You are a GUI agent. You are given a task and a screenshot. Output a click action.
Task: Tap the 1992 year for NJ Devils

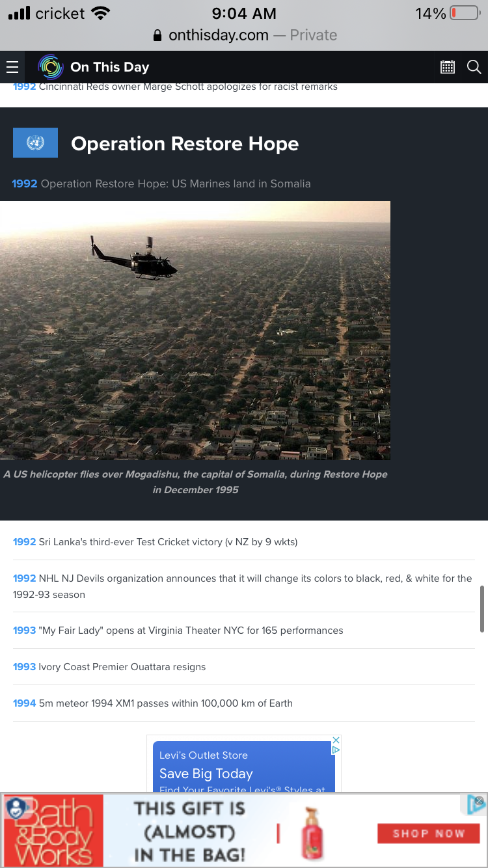pyautogui.click(x=24, y=578)
